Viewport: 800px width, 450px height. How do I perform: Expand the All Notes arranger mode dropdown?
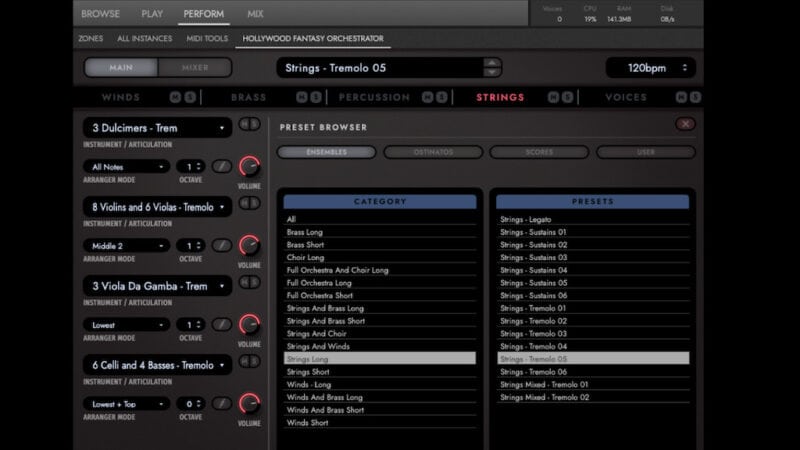[x=128, y=166]
